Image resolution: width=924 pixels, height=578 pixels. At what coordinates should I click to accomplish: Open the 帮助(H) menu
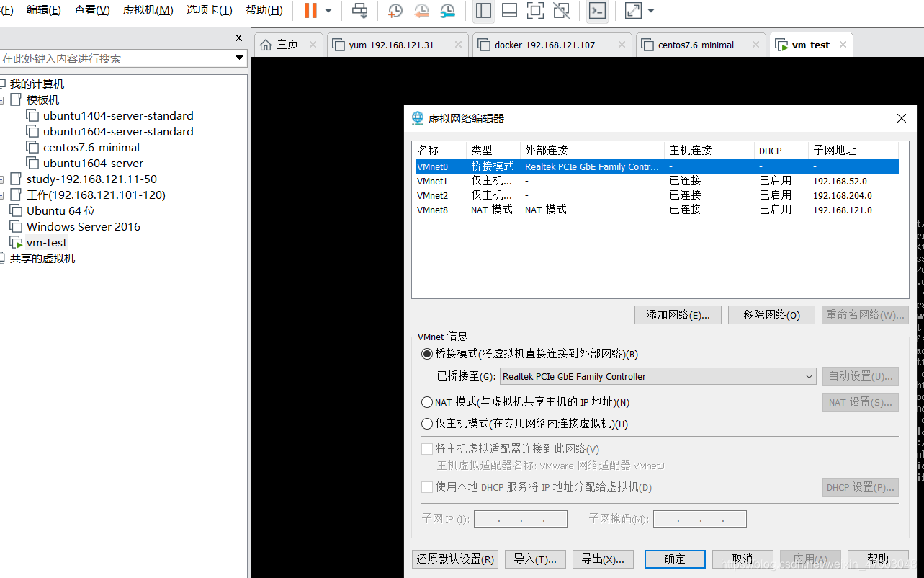click(264, 10)
